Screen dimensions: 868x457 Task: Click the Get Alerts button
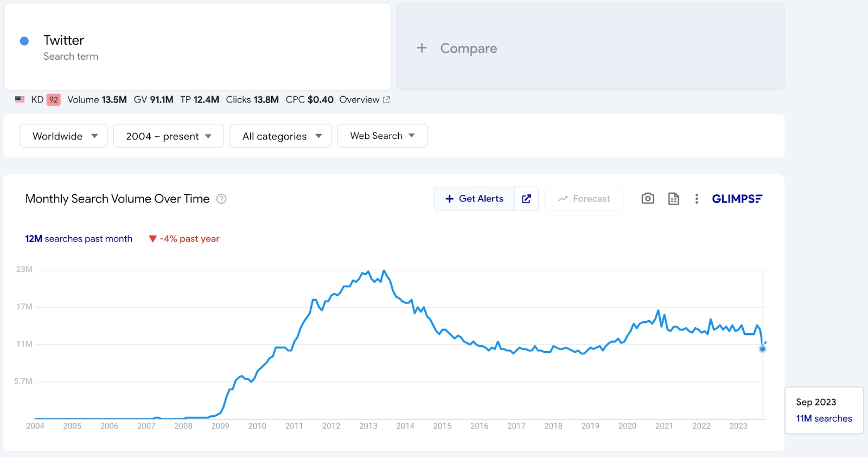tap(474, 199)
